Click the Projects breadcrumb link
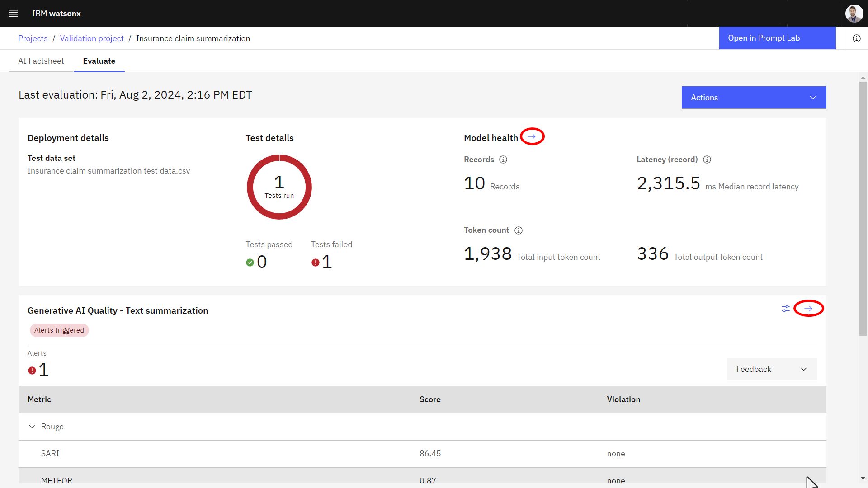868x488 pixels. [x=33, y=38]
